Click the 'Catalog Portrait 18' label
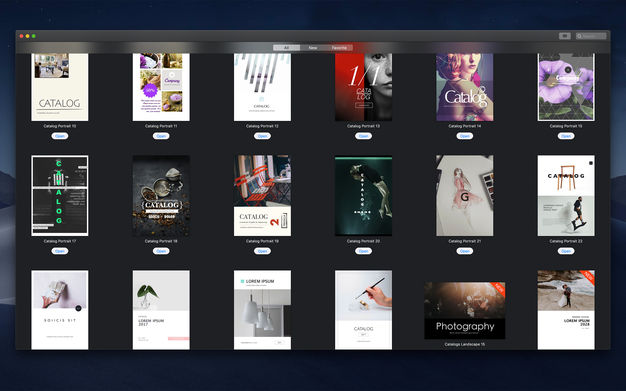The width and height of the screenshot is (626, 391). (x=161, y=241)
